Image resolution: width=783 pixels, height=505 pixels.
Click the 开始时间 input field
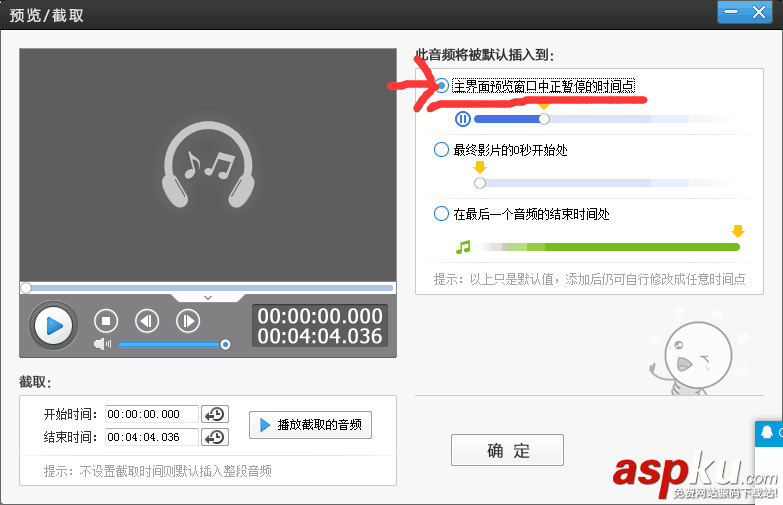tap(152, 414)
